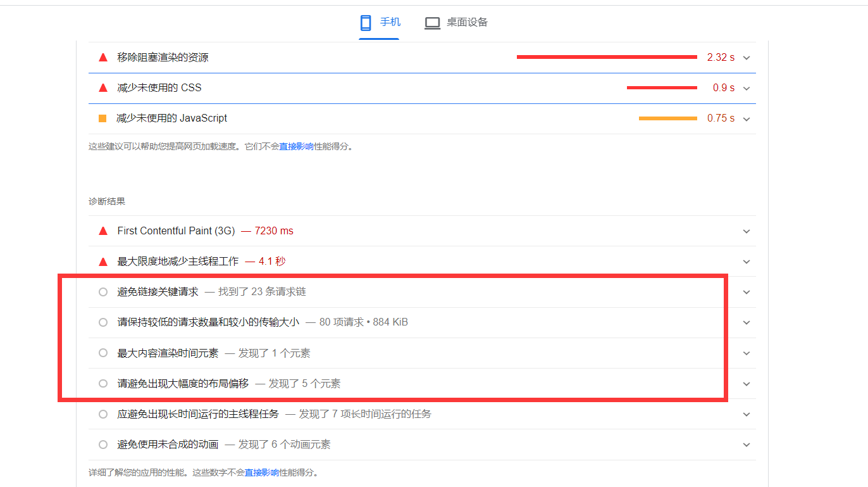This screenshot has height=487, width=868.
Task: Expand the 减少未使用的 JavaScript chevron
Action: (x=747, y=119)
